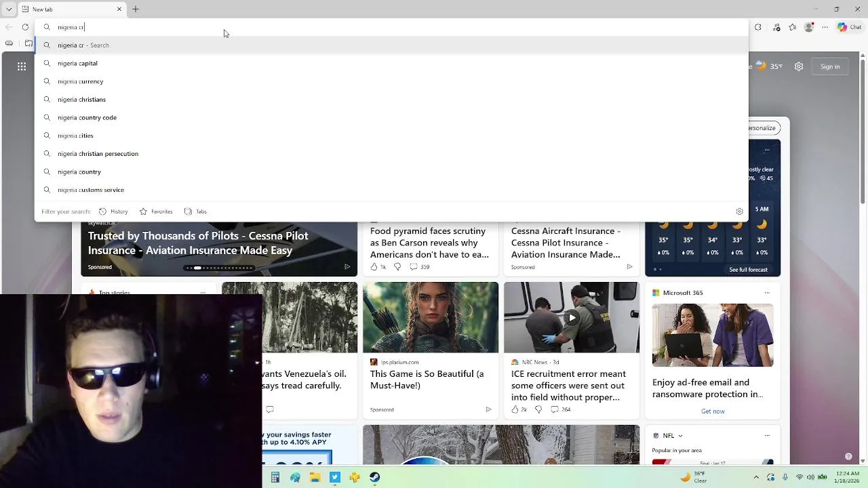
Task: Close the New tab tab
Action: coord(119,9)
